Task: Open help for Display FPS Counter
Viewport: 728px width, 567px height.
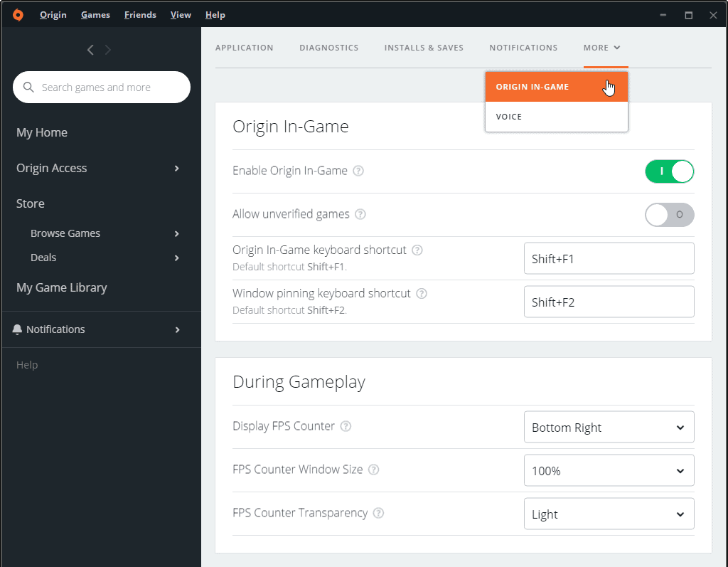Action: click(x=346, y=426)
